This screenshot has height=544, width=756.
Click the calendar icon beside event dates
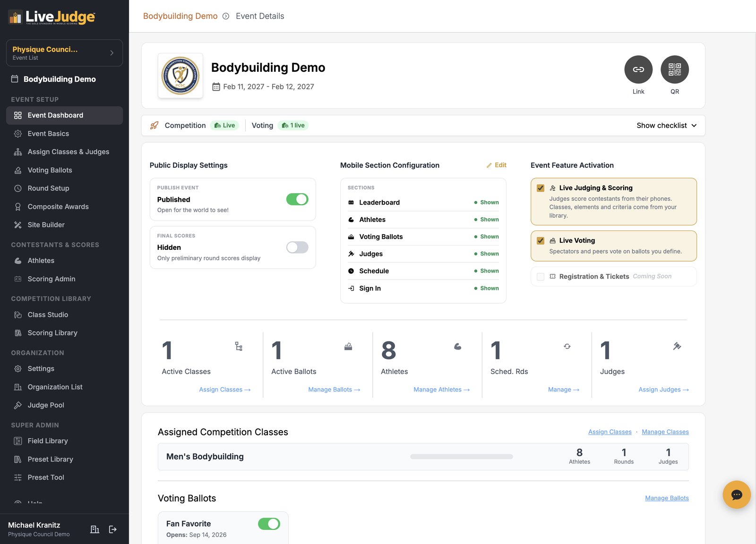click(x=216, y=87)
